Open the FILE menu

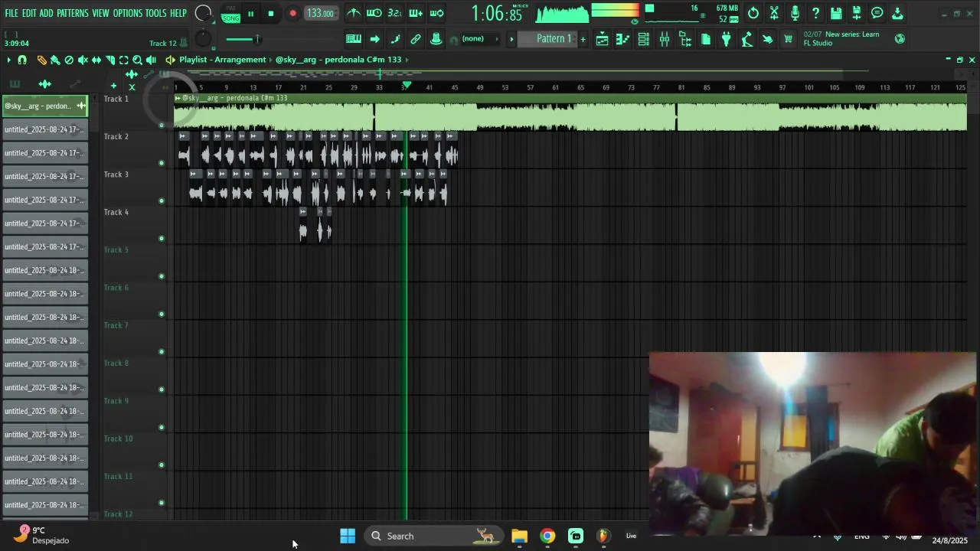pyautogui.click(x=11, y=14)
